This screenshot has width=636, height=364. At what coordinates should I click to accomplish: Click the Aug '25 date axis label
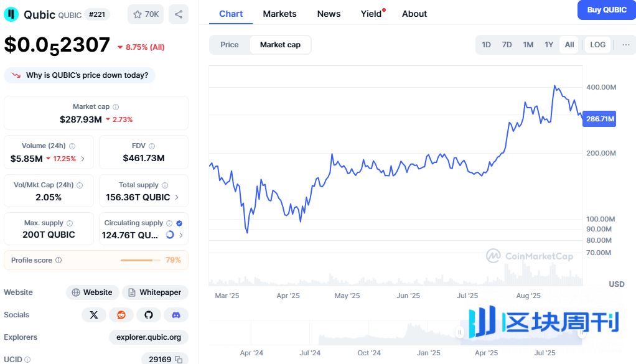pos(528,296)
